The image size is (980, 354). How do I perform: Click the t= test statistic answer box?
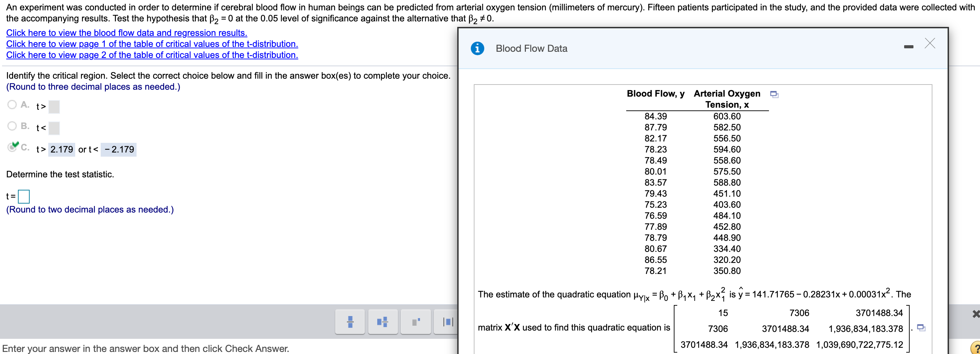[23, 196]
